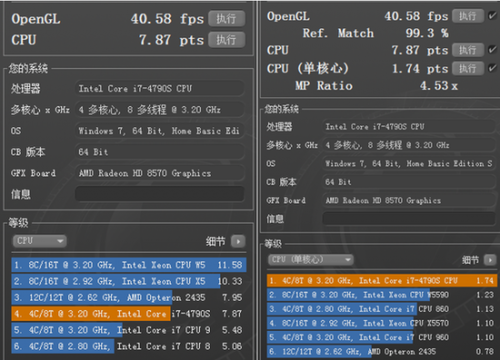Click the 多核心 x GHz field in left window
The width and height of the screenshot is (500, 360).
tap(159, 109)
